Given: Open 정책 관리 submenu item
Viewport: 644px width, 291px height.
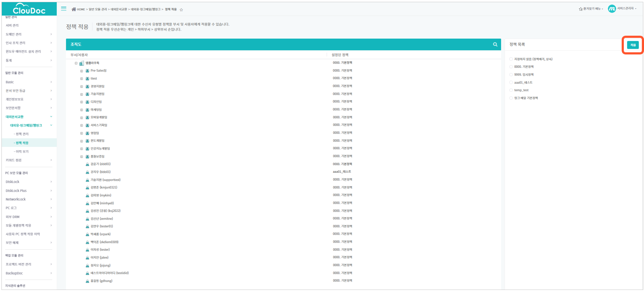Looking at the screenshot, I should (21, 134).
